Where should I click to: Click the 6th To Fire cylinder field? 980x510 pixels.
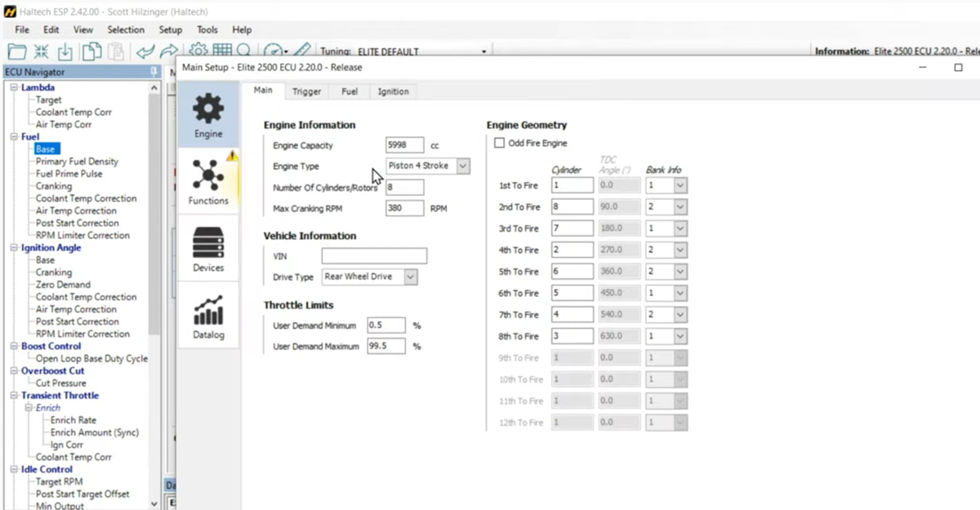tap(572, 293)
